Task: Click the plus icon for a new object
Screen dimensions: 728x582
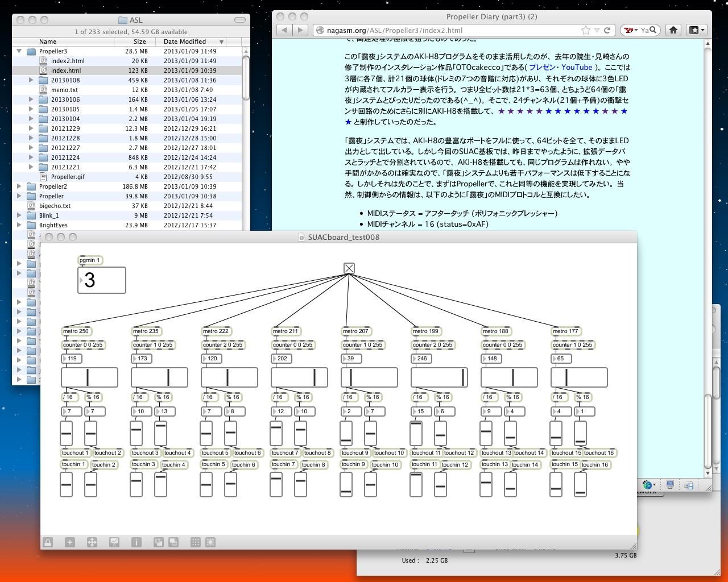Action: (x=70, y=542)
